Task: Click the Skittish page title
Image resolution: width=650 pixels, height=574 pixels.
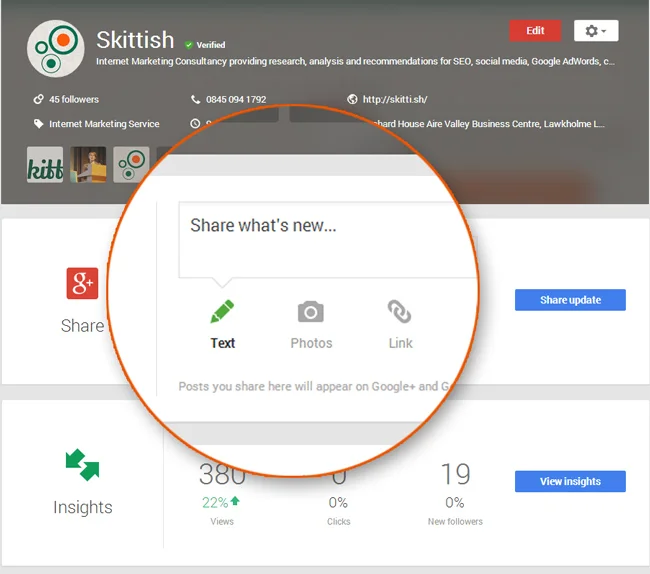Action: (x=135, y=40)
